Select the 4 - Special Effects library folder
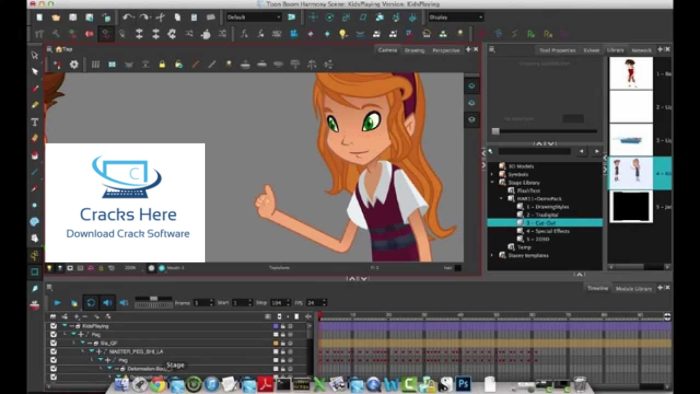 (x=548, y=231)
